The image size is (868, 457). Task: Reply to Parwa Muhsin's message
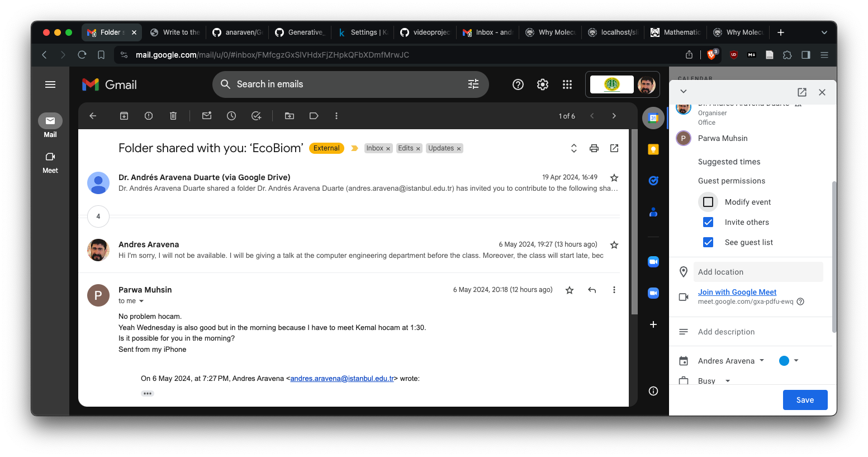point(592,290)
